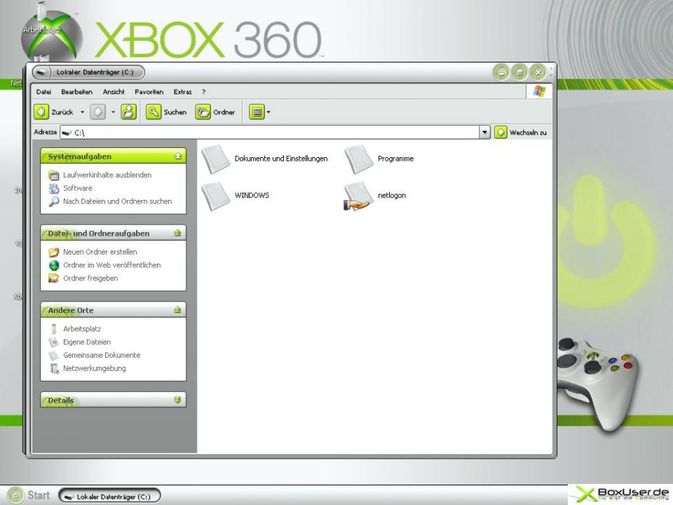Open the Bearbeiten menu

point(76,92)
